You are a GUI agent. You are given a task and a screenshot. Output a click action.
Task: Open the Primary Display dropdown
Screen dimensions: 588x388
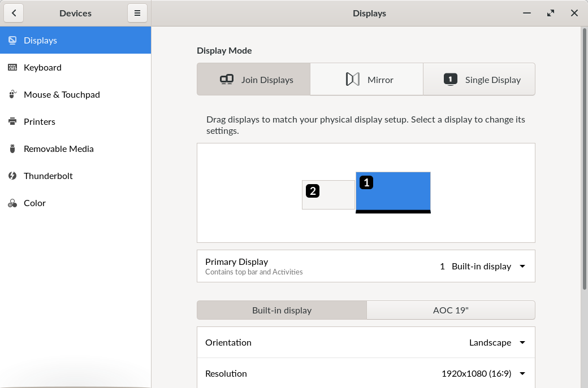[366, 266]
